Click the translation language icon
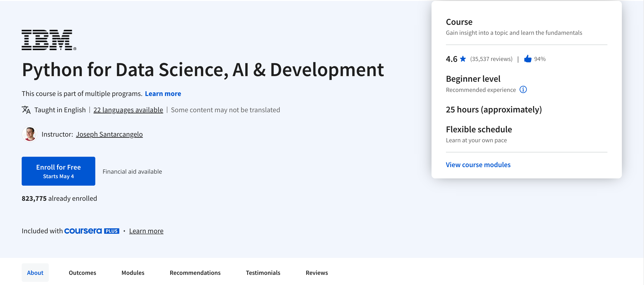Image resolution: width=644 pixels, height=285 pixels. (x=26, y=110)
